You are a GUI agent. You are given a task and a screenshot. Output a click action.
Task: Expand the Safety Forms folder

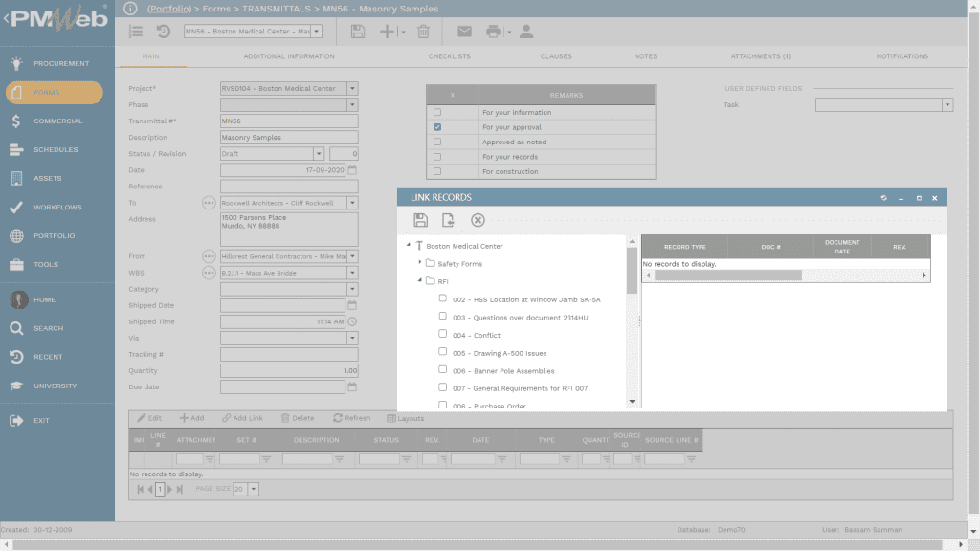[420, 262]
